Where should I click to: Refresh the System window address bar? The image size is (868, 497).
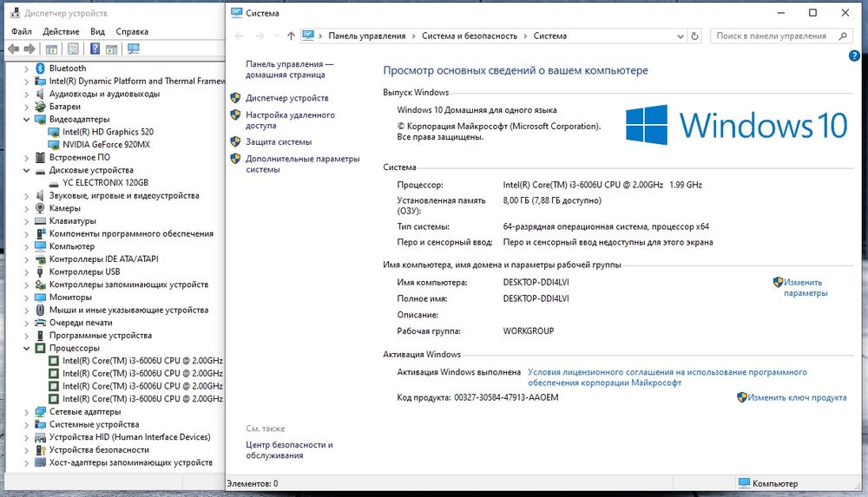click(x=694, y=36)
